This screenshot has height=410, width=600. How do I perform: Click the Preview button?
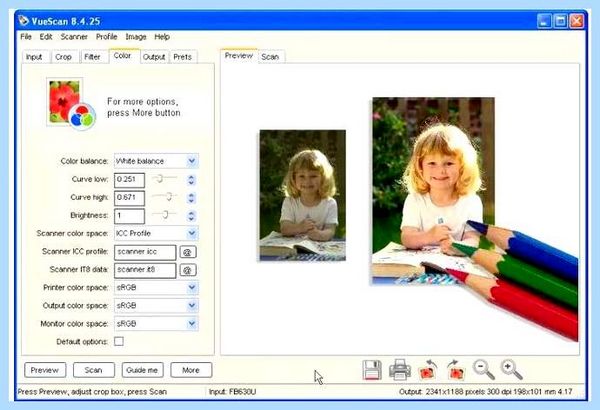click(x=45, y=370)
